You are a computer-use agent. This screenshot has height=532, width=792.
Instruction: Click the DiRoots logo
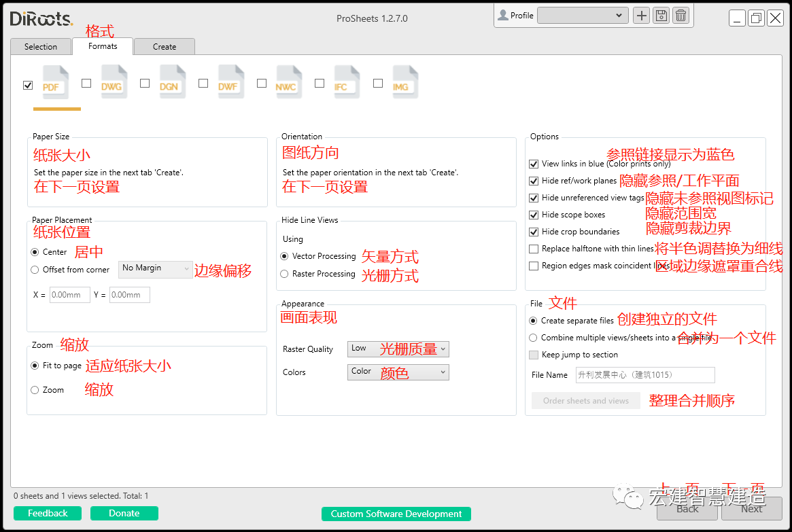[41, 18]
